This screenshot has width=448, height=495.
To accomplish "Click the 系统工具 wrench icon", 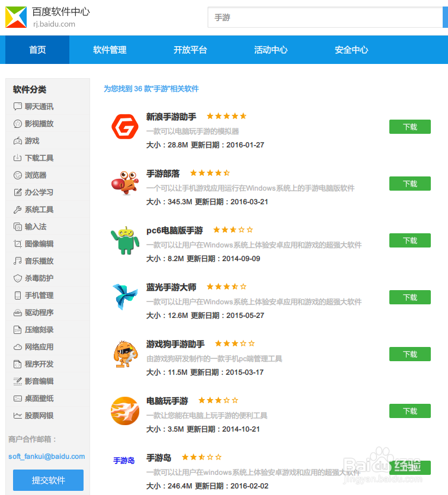I will tap(18, 210).
